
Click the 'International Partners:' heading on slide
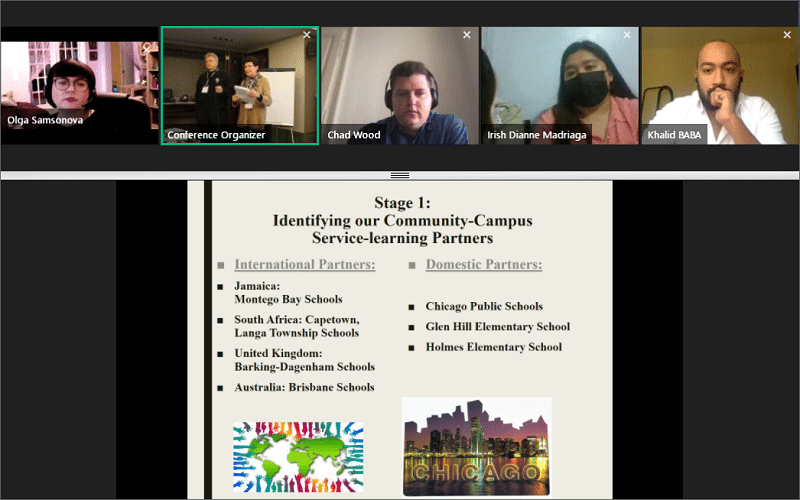pos(305,264)
